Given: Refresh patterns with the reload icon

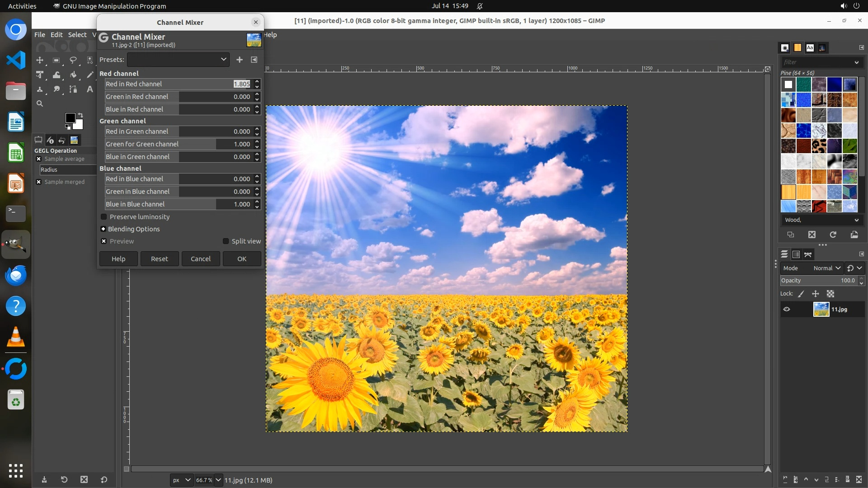Looking at the screenshot, I should pos(833,235).
